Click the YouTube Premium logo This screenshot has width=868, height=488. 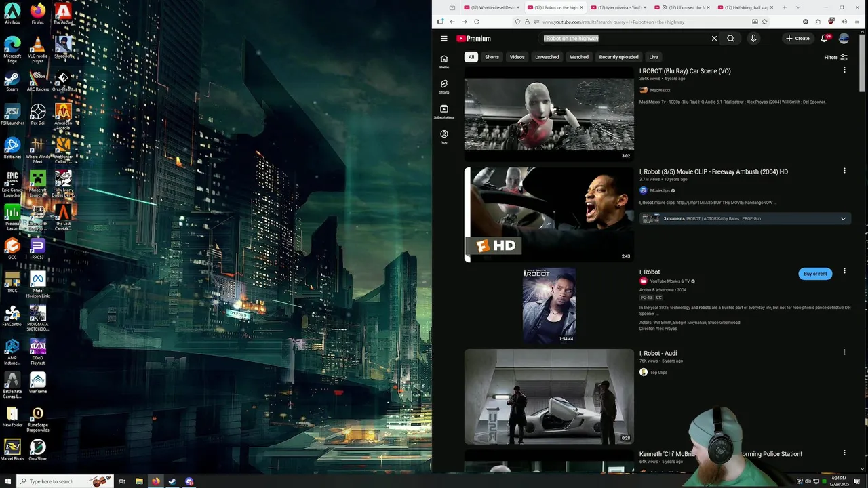pyautogui.click(x=473, y=39)
